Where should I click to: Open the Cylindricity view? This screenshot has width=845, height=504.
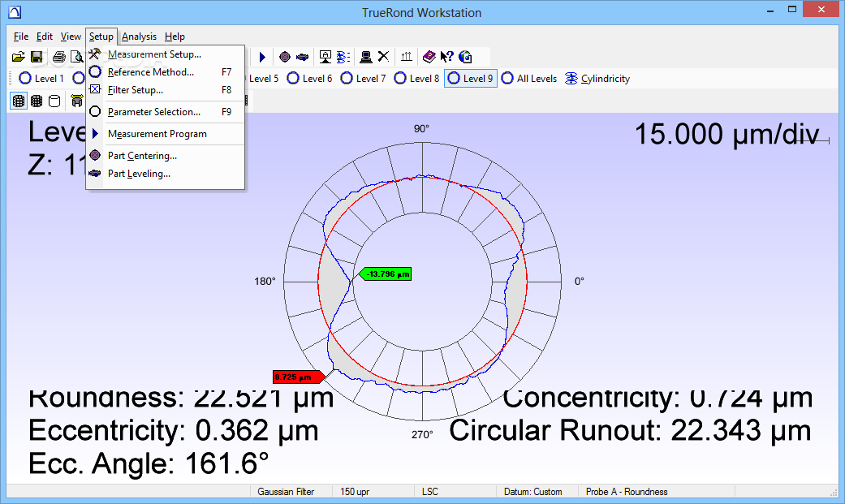pos(597,79)
